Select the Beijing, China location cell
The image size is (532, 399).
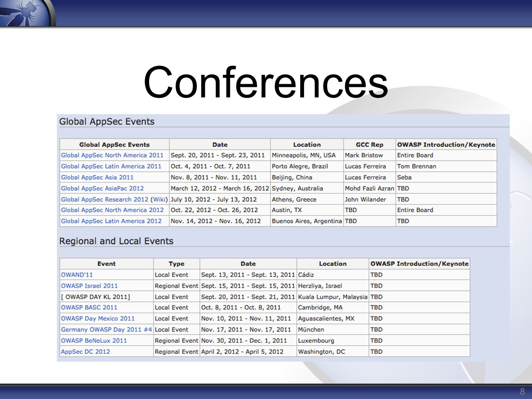[x=307, y=177]
